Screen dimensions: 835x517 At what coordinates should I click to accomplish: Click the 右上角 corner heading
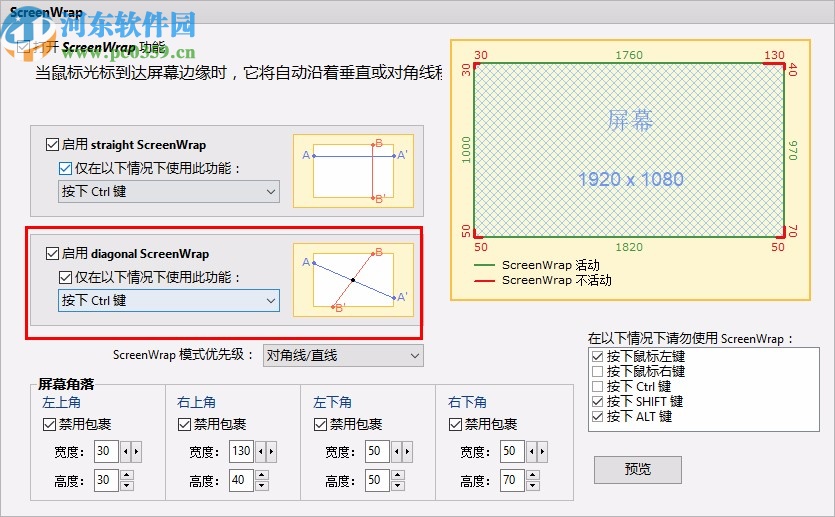[x=197, y=402]
